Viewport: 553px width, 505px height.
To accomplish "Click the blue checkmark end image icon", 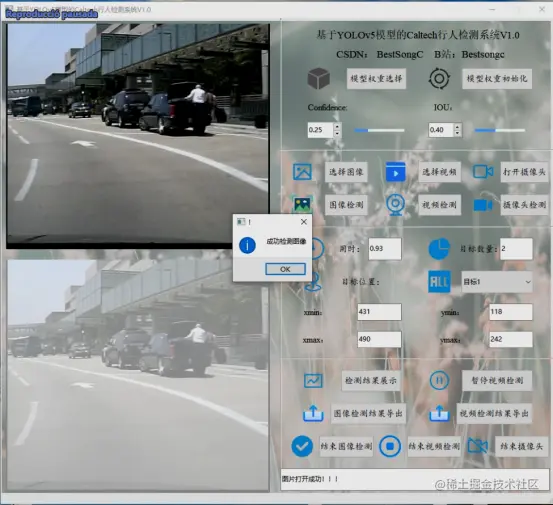I will pyautogui.click(x=302, y=446).
